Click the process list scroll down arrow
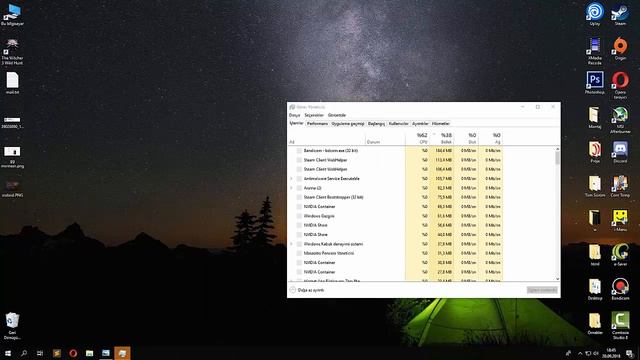The height and width of the screenshot is (360, 640). click(558, 279)
